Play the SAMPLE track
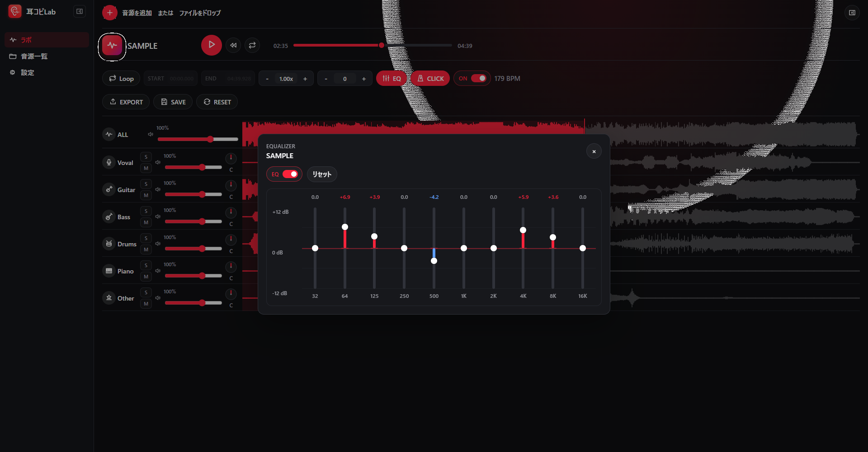This screenshot has height=452, width=868. (x=211, y=45)
